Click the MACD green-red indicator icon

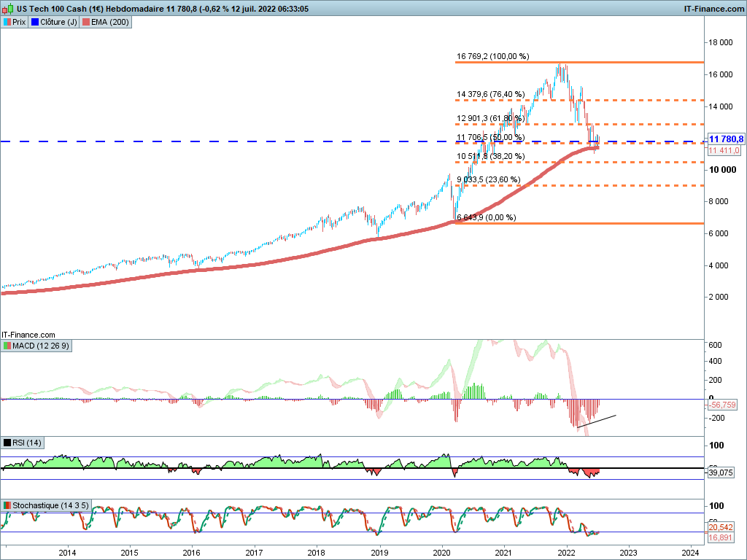click(x=7, y=346)
